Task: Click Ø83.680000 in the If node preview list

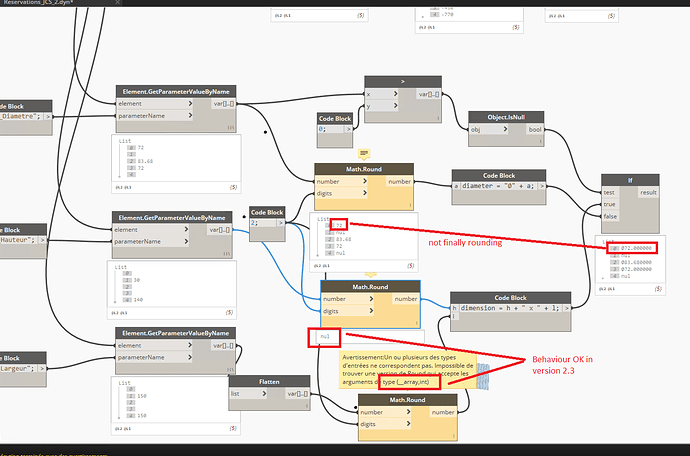Action: click(x=636, y=262)
